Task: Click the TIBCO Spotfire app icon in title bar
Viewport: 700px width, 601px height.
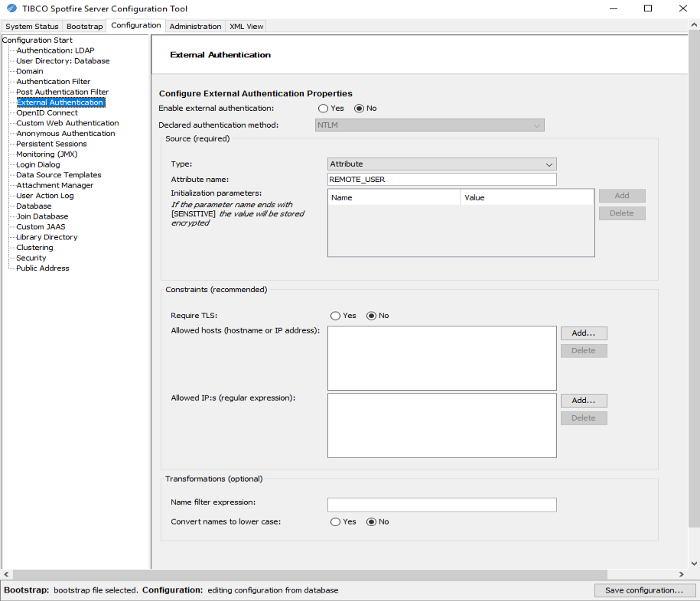Action: tap(11, 8)
